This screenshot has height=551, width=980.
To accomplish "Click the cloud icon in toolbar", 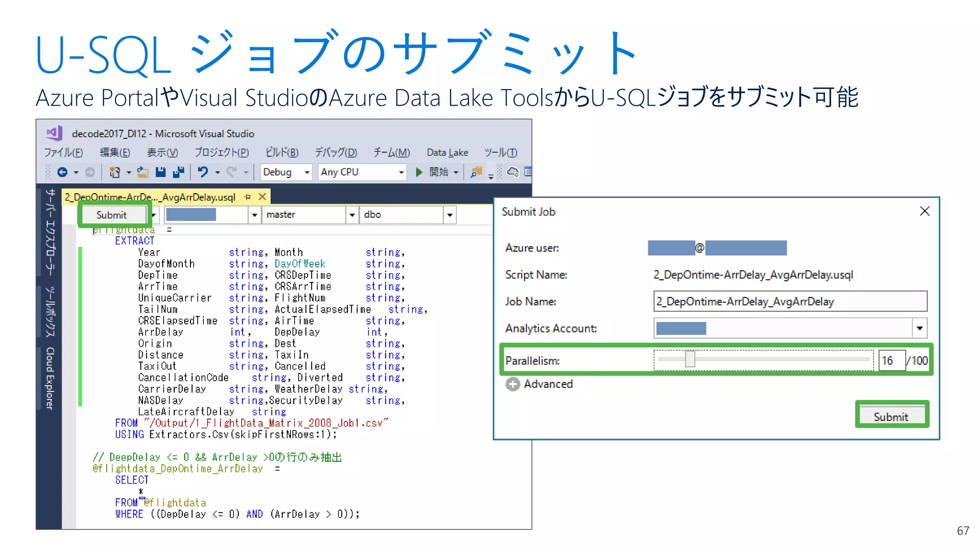I will [513, 172].
